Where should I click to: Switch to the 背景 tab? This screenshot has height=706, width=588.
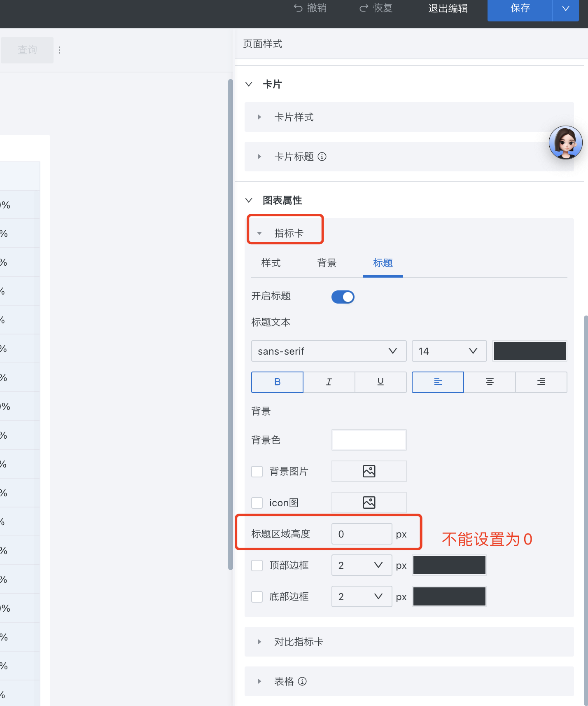click(x=327, y=263)
